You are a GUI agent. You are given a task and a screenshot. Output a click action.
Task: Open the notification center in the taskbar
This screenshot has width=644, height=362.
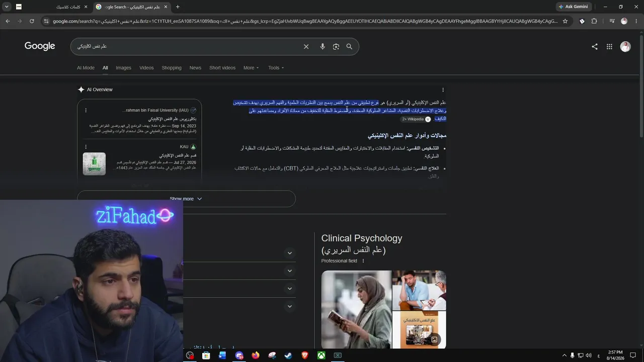click(x=633, y=355)
